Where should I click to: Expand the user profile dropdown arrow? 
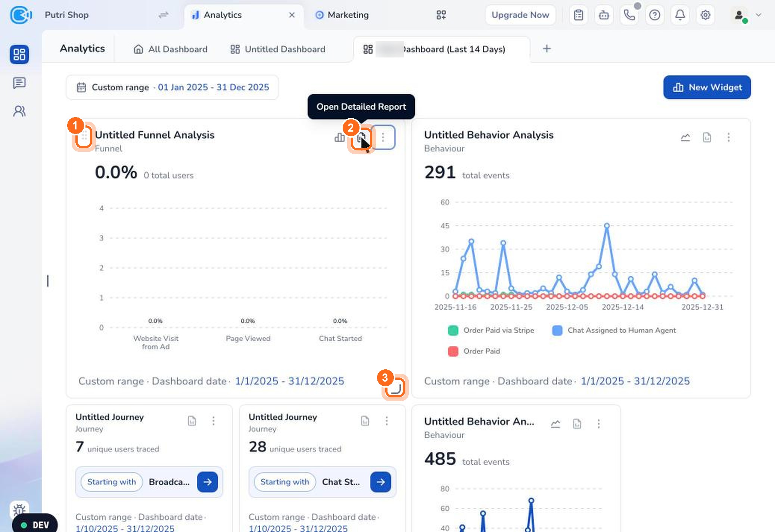point(759,15)
